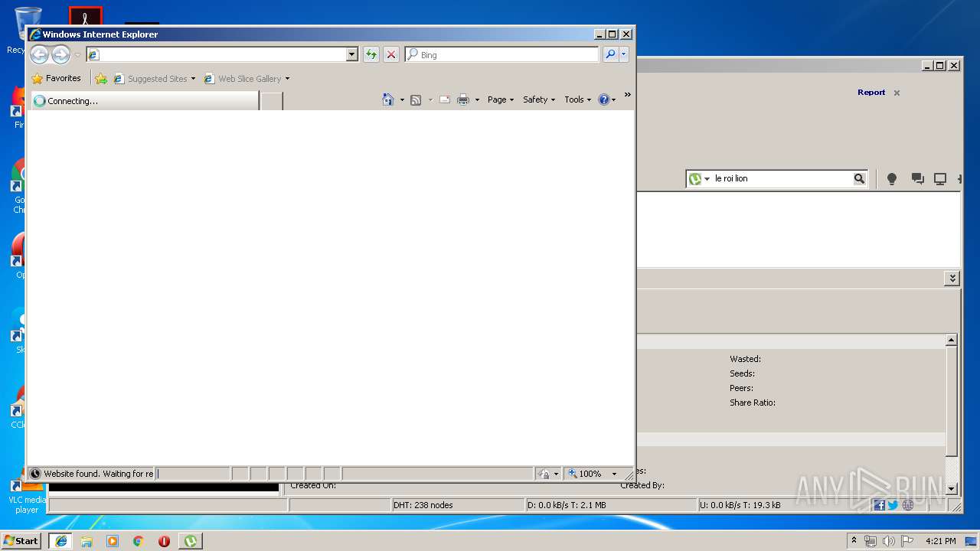This screenshot has width=980, height=551.
Task: Open the Windows Start menu
Action: pyautogui.click(x=21, y=540)
